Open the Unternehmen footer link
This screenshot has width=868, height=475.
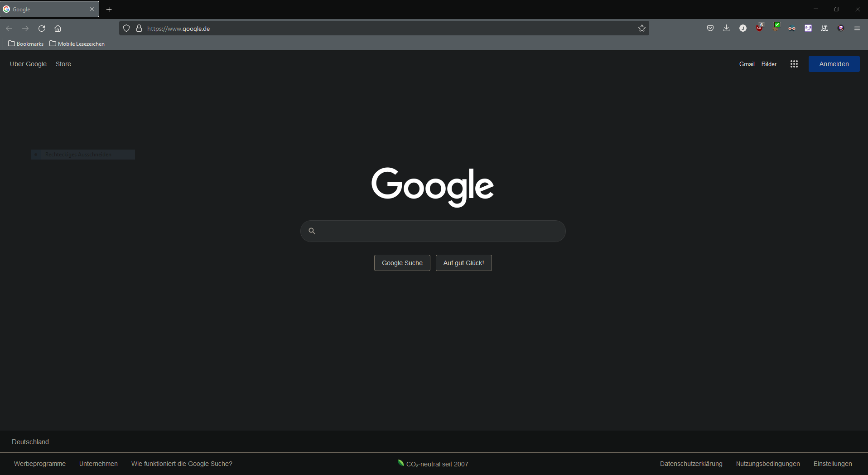(98, 464)
